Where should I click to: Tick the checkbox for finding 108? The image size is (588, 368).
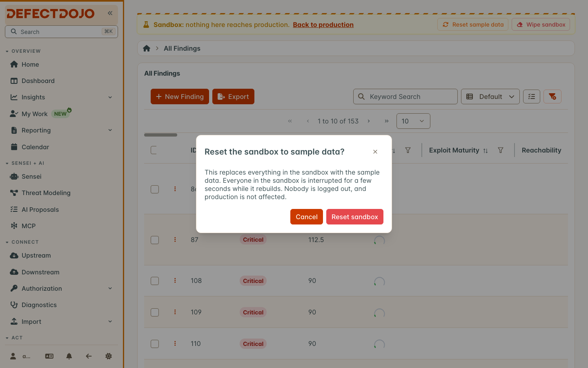(155, 281)
